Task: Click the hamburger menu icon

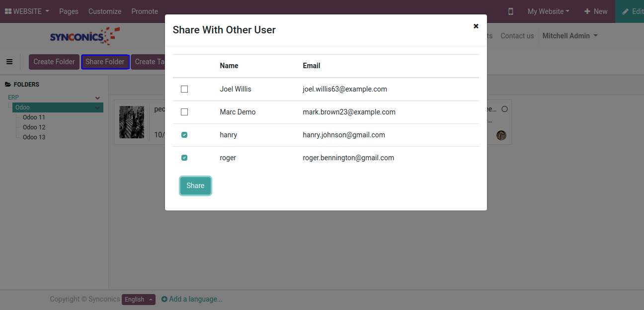Action: 9,62
